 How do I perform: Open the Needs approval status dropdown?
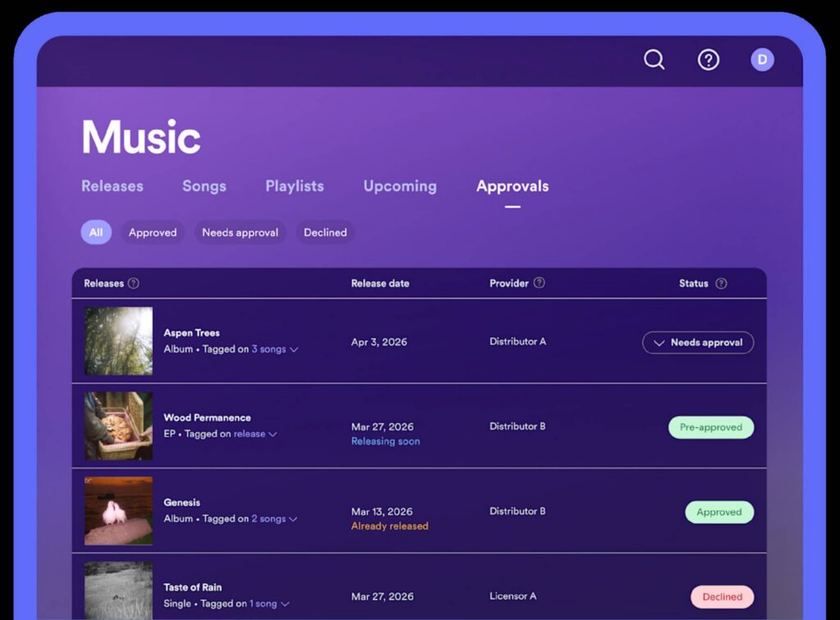[x=698, y=343]
